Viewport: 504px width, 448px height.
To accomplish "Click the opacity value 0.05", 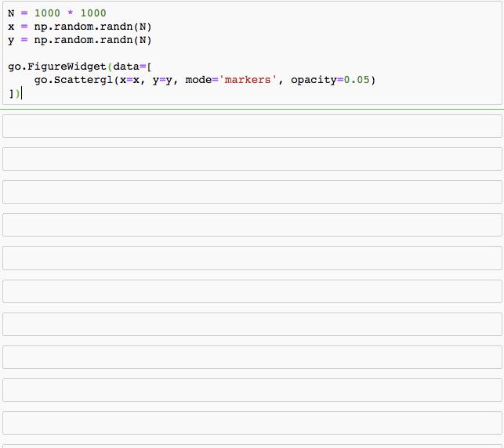I will [x=359, y=80].
